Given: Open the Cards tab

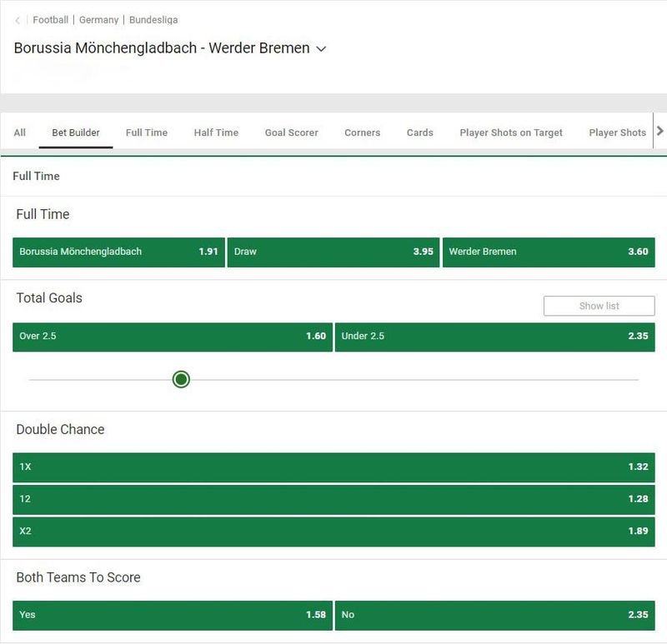Looking at the screenshot, I should (x=420, y=132).
